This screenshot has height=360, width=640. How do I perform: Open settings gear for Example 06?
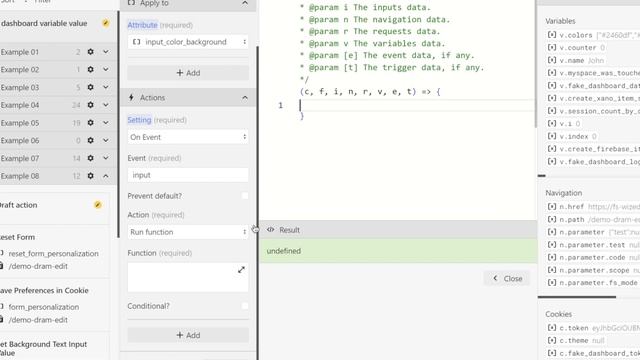pyautogui.click(x=91, y=140)
